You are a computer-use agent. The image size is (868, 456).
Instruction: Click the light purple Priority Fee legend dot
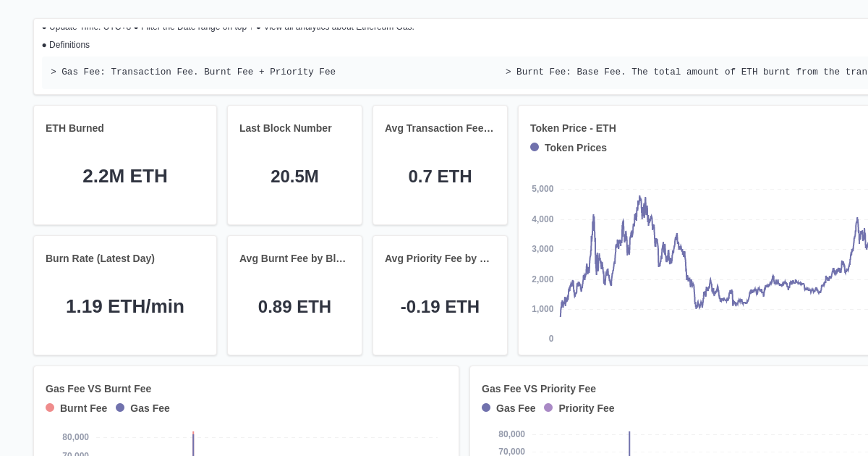548,408
